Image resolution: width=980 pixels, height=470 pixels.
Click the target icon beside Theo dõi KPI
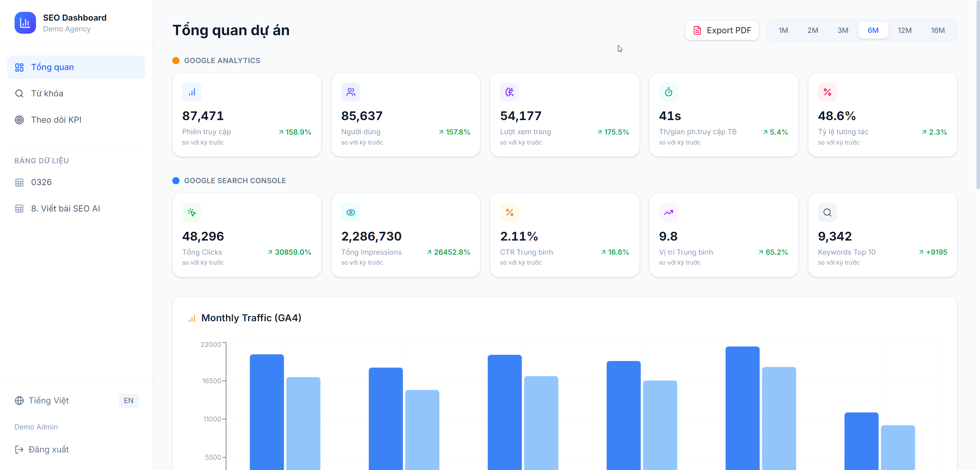19,120
